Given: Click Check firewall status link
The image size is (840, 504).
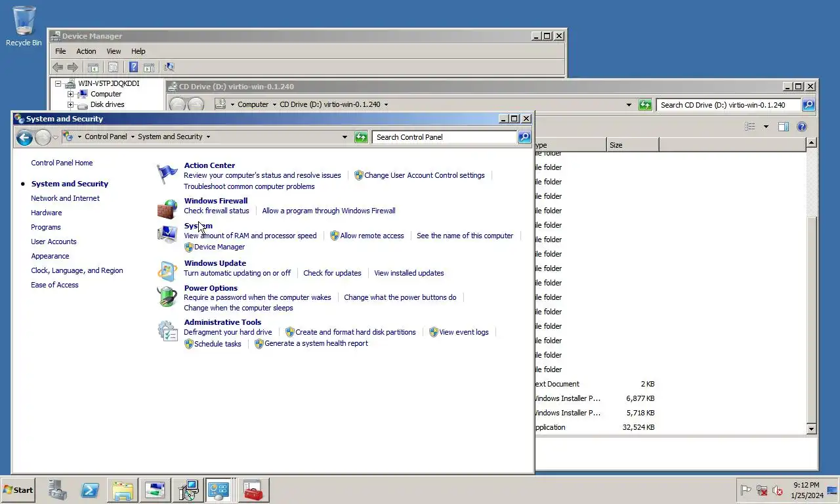Looking at the screenshot, I should click(217, 211).
